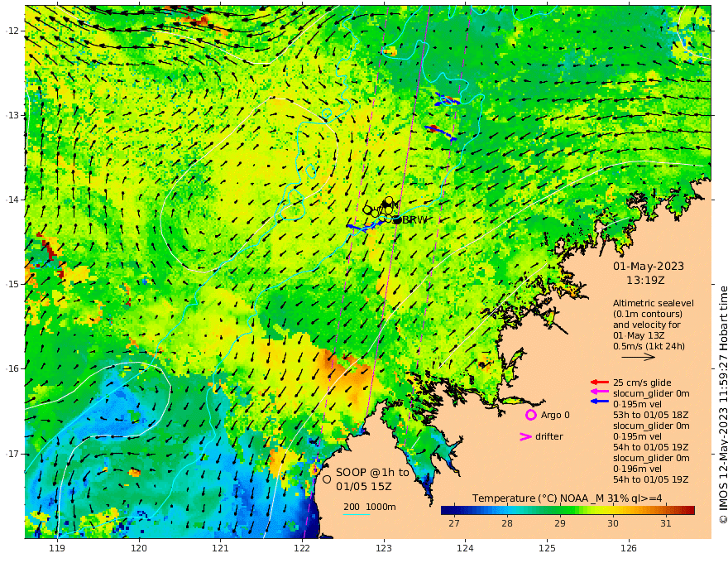
Task: Click the 0.196m vel text
Action: point(638,469)
